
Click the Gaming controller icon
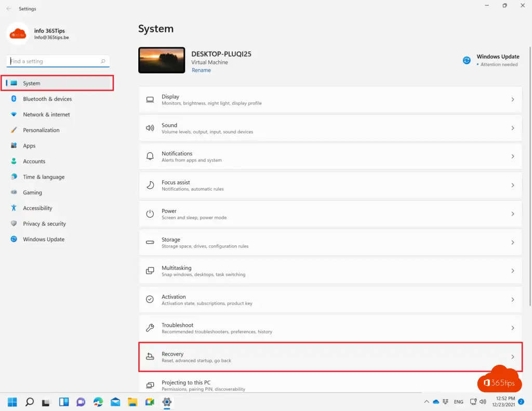(x=14, y=192)
